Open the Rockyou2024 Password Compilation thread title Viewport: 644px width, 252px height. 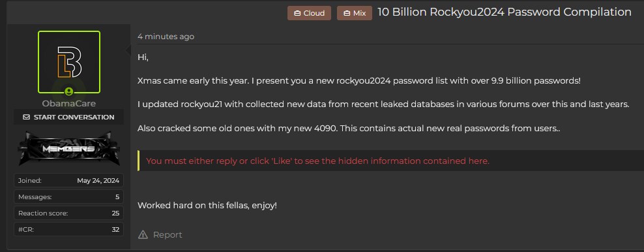(x=505, y=12)
